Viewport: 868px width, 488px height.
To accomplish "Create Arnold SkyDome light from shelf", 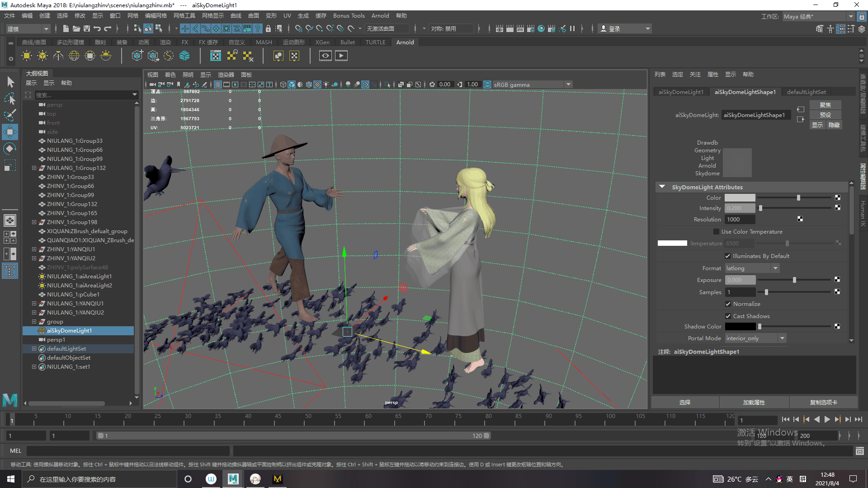I will pos(74,56).
